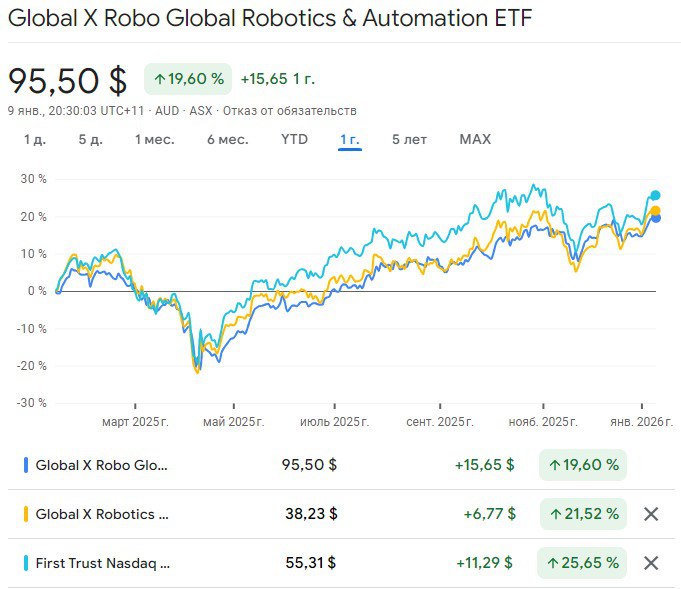Show the MAX range chart
This screenshot has width=681, height=589.
click(475, 140)
